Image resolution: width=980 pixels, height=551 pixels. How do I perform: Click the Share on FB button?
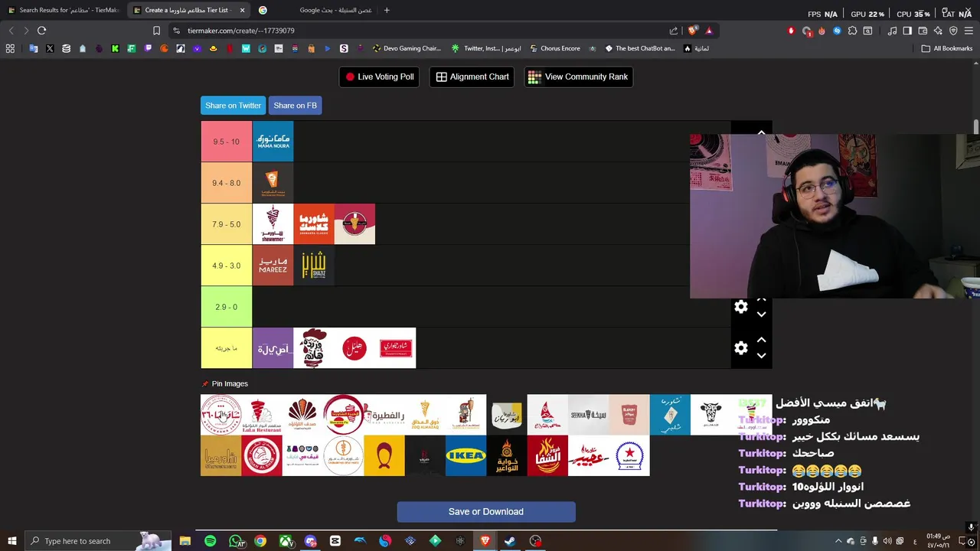click(295, 106)
